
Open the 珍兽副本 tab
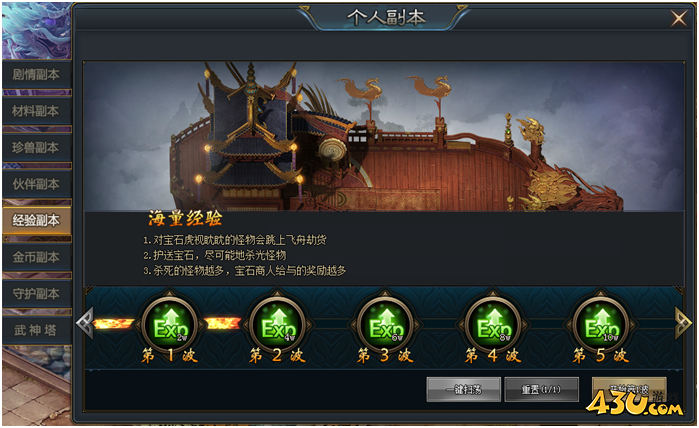36,148
